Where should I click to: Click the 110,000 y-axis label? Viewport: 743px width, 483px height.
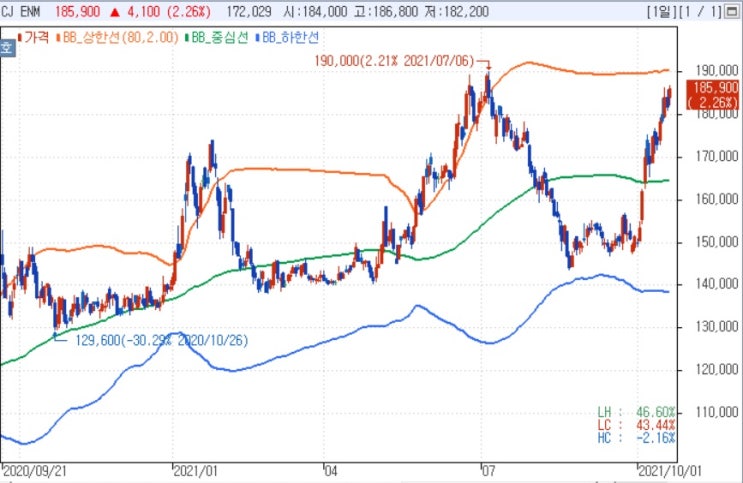tap(717, 412)
